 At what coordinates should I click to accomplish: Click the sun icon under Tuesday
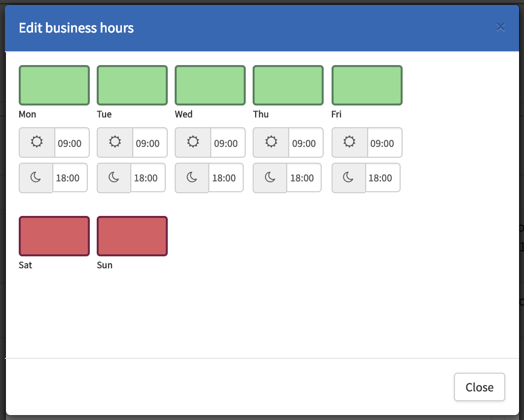[x=114, y=142]
